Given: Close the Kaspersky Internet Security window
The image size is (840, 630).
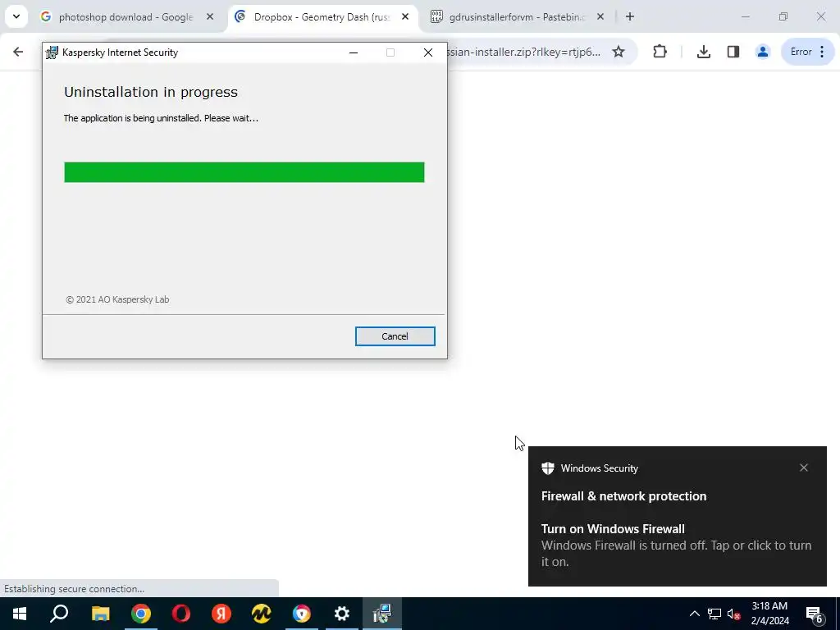Looking at the screenshot, I should tap(428, 52).
